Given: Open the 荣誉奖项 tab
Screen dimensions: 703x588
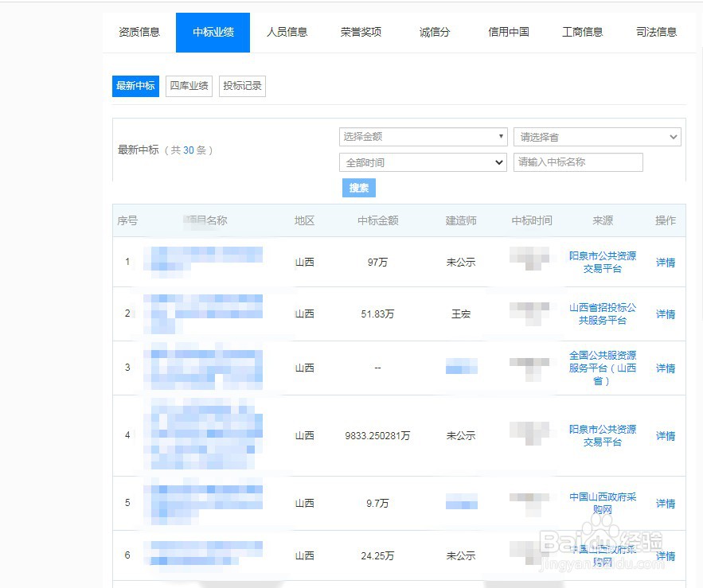Looking at the screenshot, I should tap(361, 33).
